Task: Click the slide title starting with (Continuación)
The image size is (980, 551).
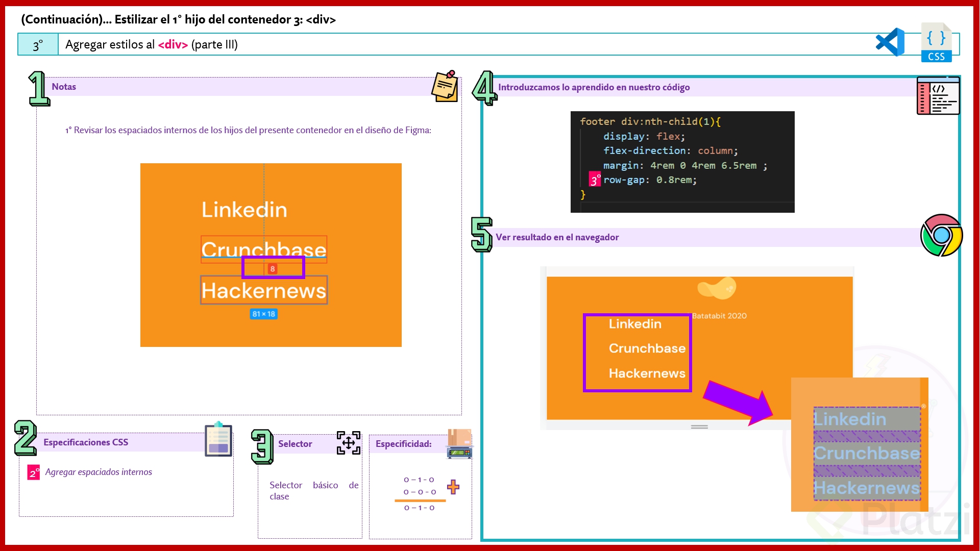Action: click(179, 19)
